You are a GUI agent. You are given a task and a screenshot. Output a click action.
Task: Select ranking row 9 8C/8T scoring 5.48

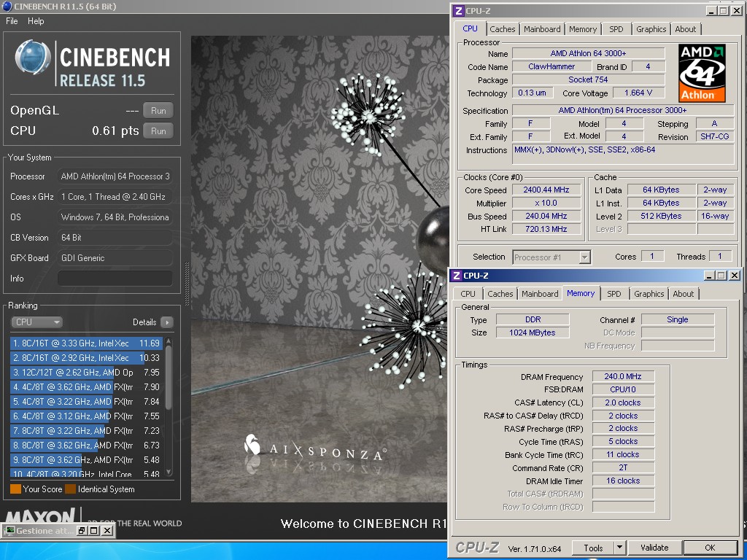point(86,460)
